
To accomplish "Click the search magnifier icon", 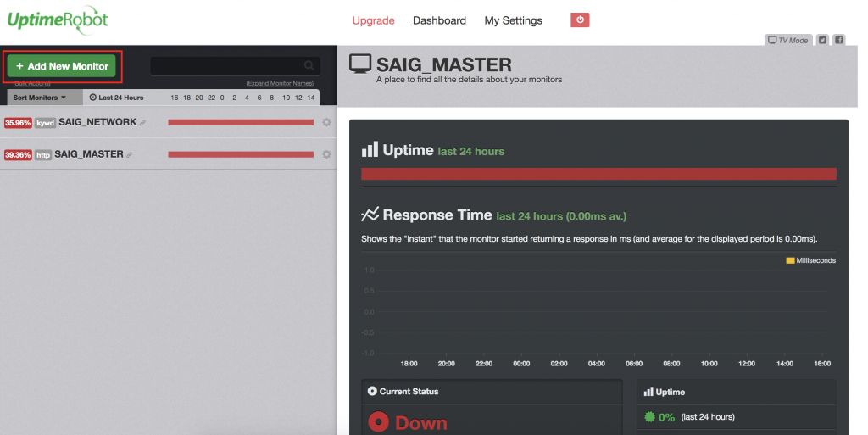I will pos(309,66).
